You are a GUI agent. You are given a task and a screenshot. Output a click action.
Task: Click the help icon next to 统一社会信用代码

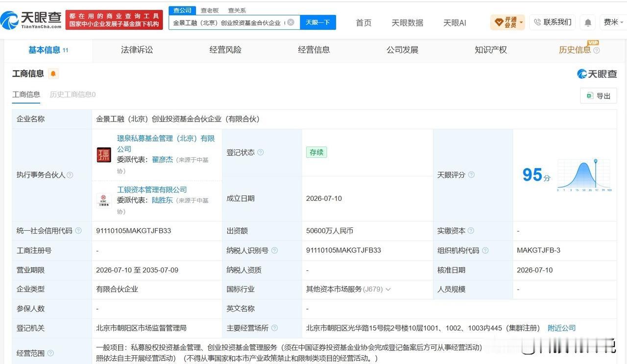click(x=78, y=231)
